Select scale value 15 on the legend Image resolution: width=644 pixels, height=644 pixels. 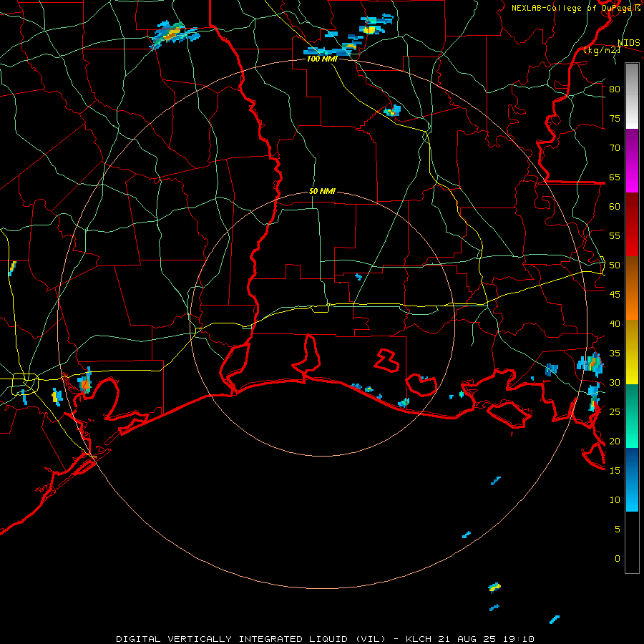click(x=615, y=471)
